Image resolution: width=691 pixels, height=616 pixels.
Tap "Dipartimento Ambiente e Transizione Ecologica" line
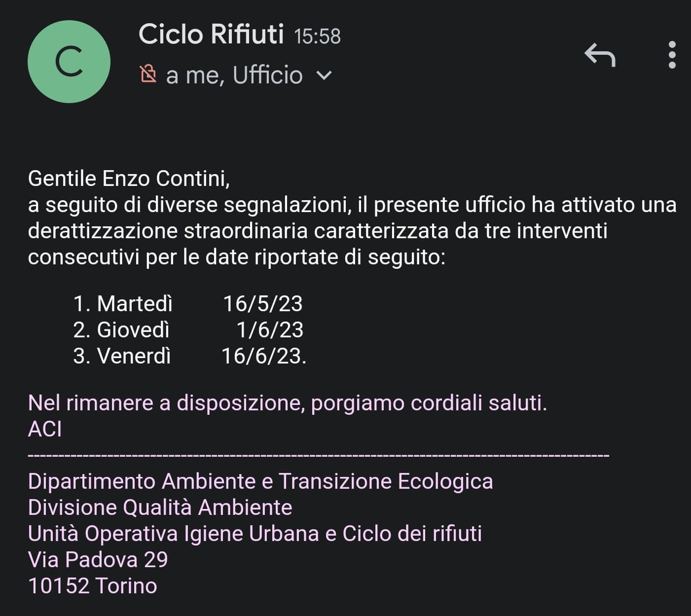tap(260, 481)
